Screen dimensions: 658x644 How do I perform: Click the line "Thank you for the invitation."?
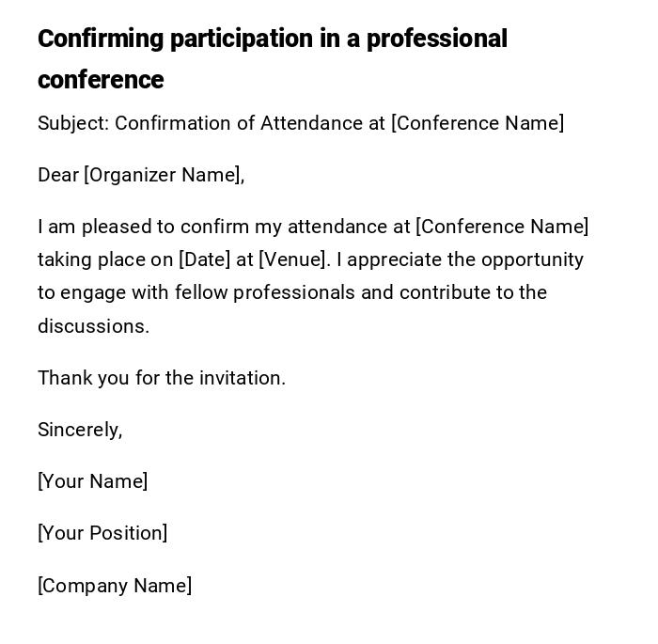(162, 378)
